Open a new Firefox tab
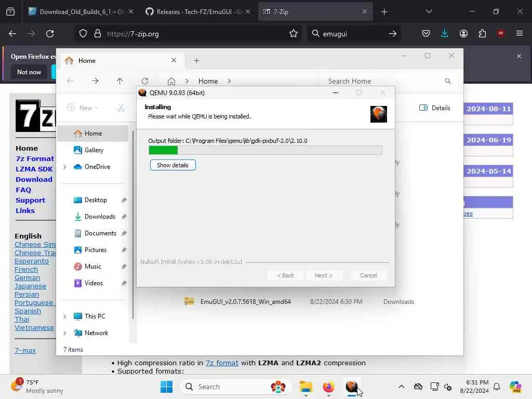This screenshot has width=532, height=399. pyautogui.click(x=384, y=12)
